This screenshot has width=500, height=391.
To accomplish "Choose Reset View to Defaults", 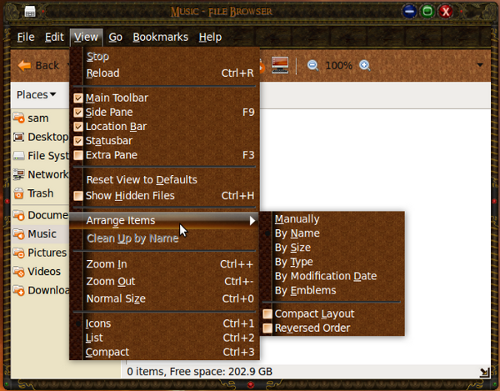I will point(164,180).
